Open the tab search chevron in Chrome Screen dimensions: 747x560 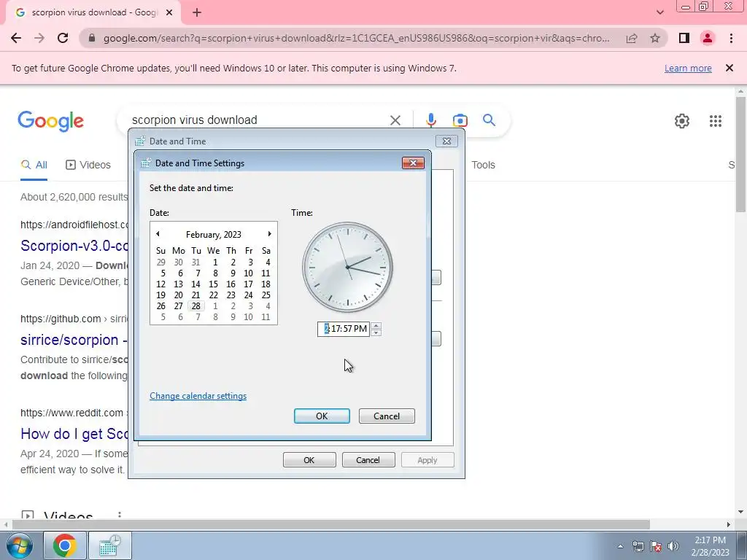pos(659,12)
